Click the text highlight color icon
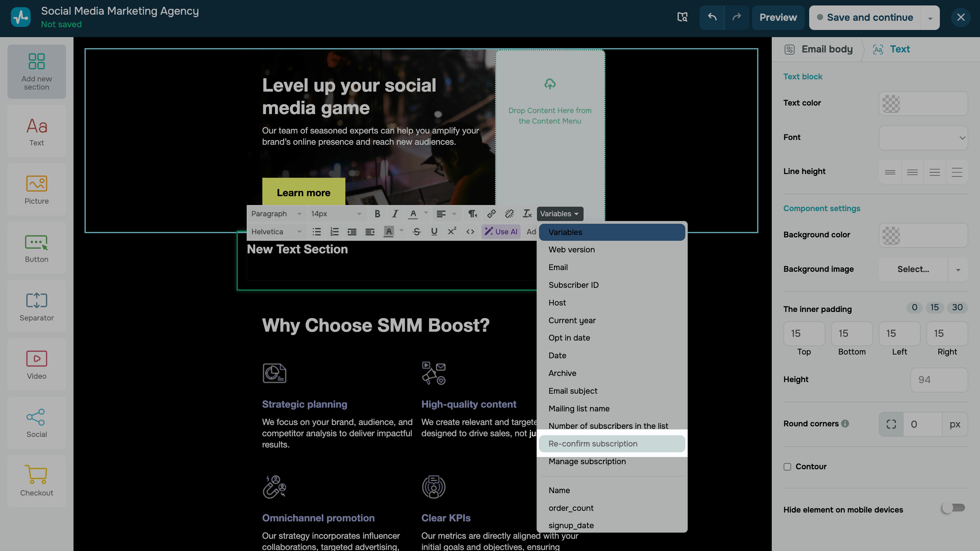The height and width of the screenshot is (551, 980). click(x=388, y=232)
